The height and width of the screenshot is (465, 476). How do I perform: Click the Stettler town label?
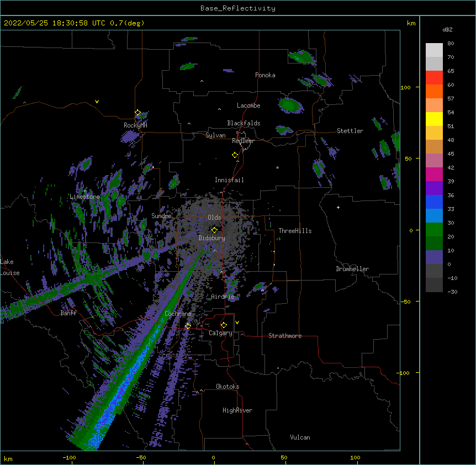350,131
